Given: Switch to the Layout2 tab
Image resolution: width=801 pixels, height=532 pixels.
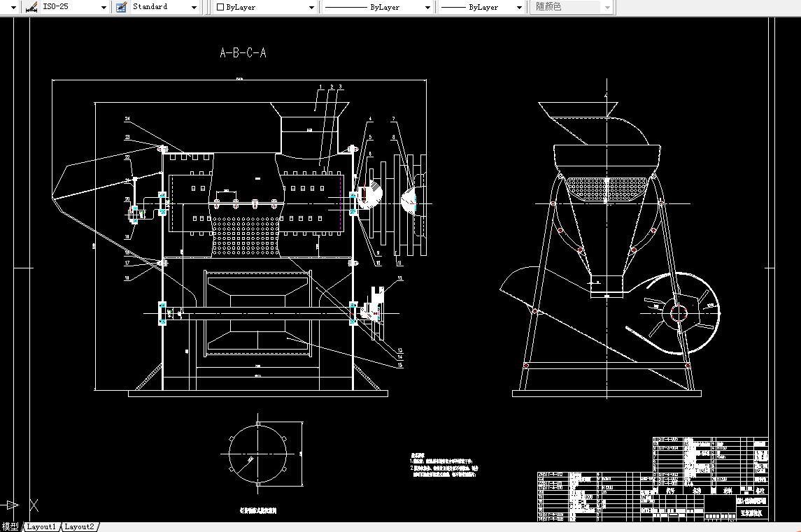Looking at the screenshot, I should click(x=79, y=526).
